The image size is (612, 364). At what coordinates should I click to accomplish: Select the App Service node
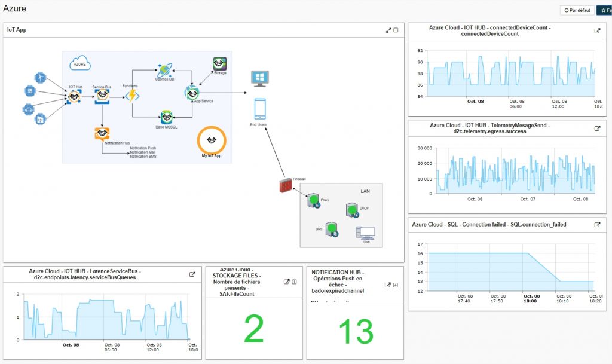pyautogui.click(x=192, y=93)
